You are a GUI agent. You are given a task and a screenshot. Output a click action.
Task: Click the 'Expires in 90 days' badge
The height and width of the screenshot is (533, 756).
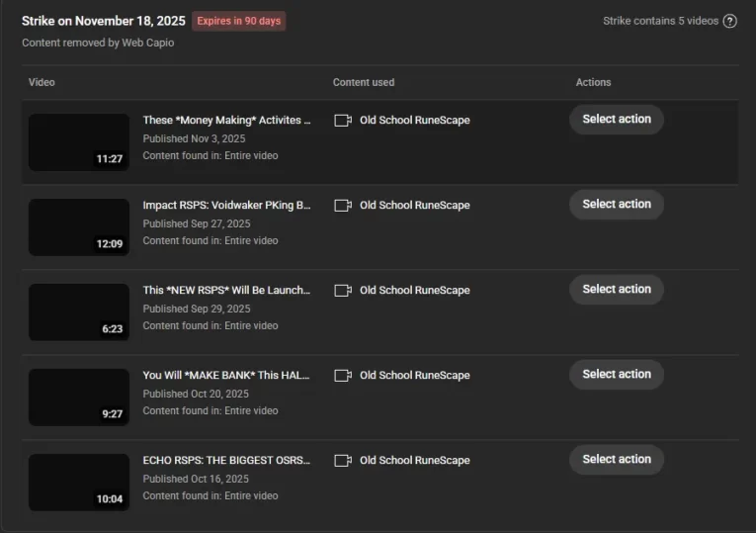(238, 21)
